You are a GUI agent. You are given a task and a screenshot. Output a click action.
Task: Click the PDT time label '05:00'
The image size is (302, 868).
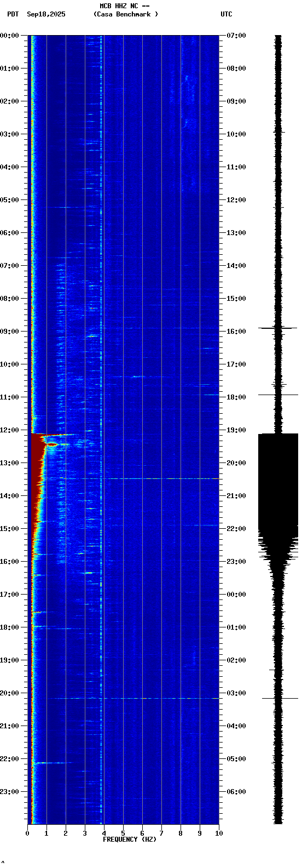point(9,200)
